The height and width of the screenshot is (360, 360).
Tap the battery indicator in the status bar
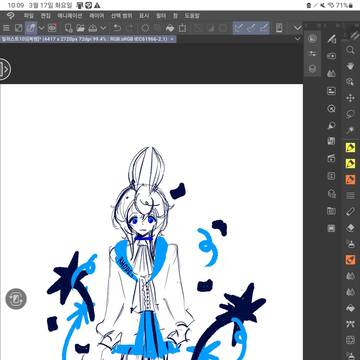[x=350, y=5]
